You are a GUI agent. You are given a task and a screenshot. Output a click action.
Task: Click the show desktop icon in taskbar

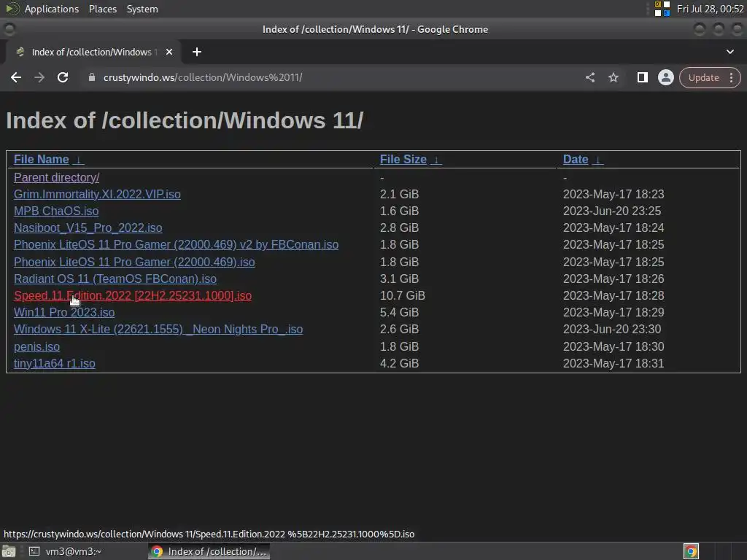tap(9, 551)
